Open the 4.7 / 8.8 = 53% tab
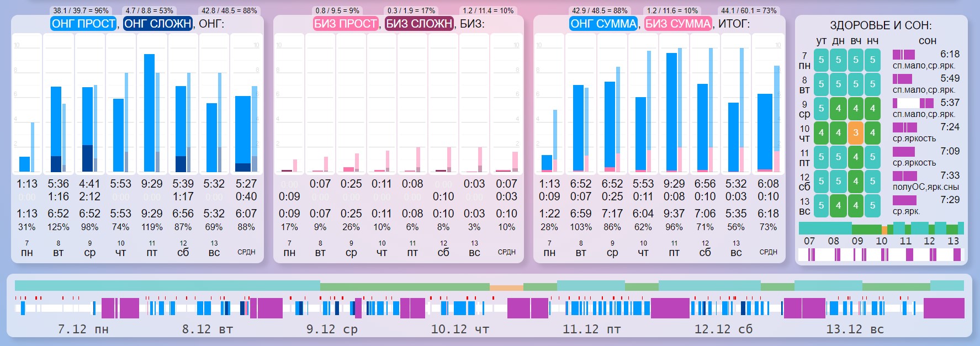 (x=149, y=10)
